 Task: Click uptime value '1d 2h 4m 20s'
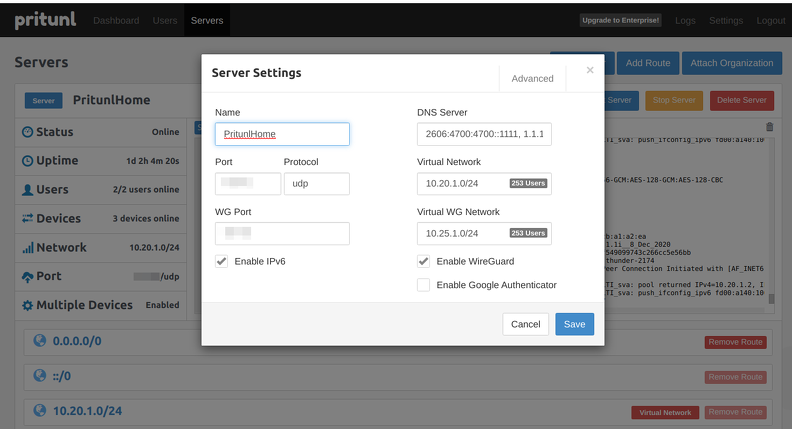(x=153, y=161)
